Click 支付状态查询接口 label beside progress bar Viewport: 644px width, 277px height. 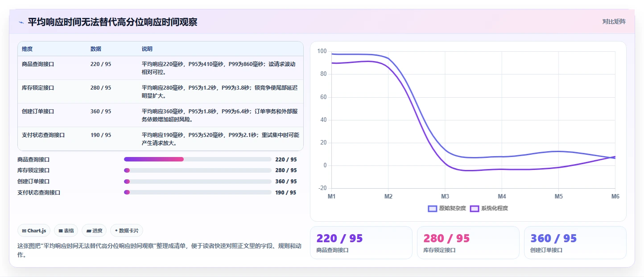pyautogui.click(x=39, y=193)
